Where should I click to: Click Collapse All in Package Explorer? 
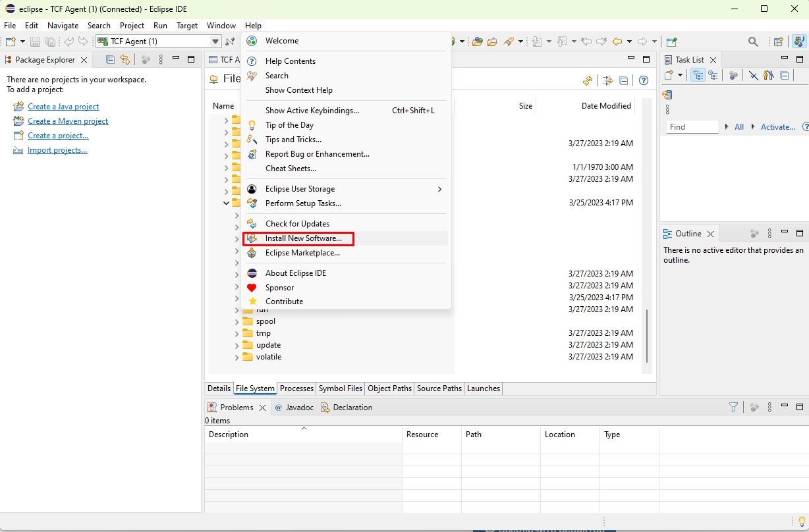click(x=110, y=59)
